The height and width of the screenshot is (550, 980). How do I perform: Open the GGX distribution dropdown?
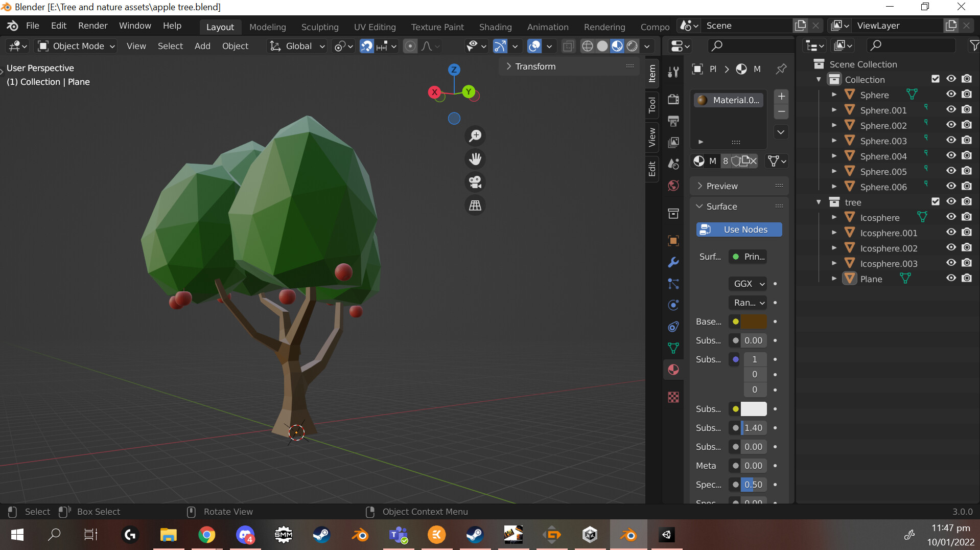click(x=748, y=284)
